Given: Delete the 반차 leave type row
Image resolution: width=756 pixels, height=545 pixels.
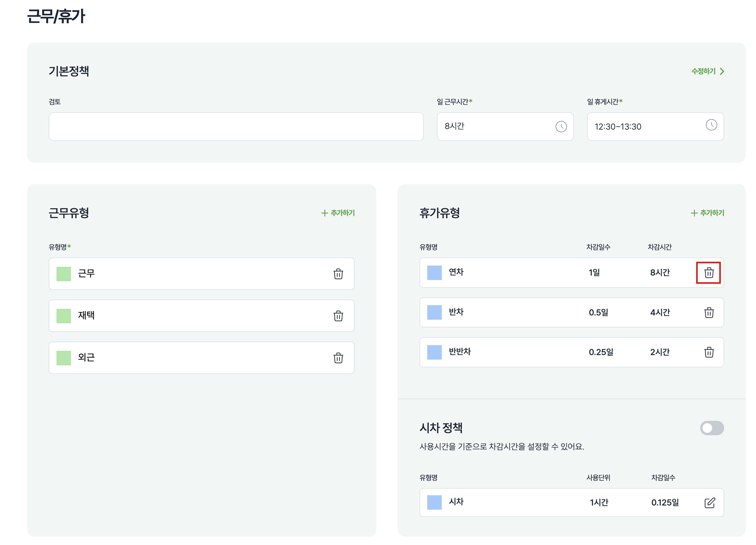Looking at the screenshot, I should 709,313.
